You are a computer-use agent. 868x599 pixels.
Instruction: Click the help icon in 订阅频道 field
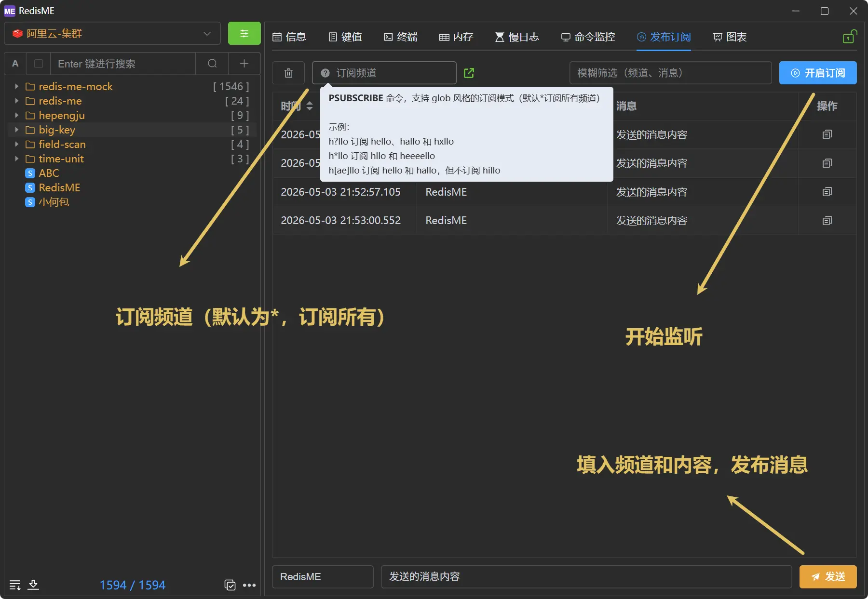[325, 73]
